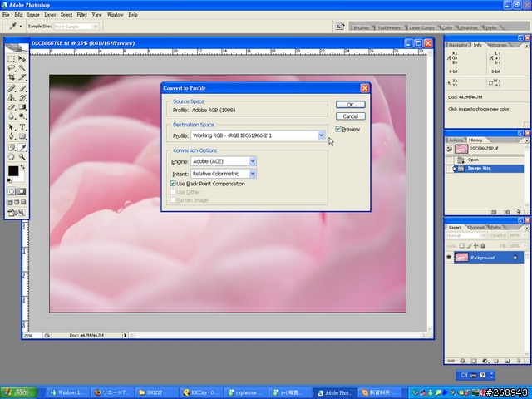The height and width of the screenshot is (399, 532).
Task: Select the Crop tool
Action: (11, 77)
